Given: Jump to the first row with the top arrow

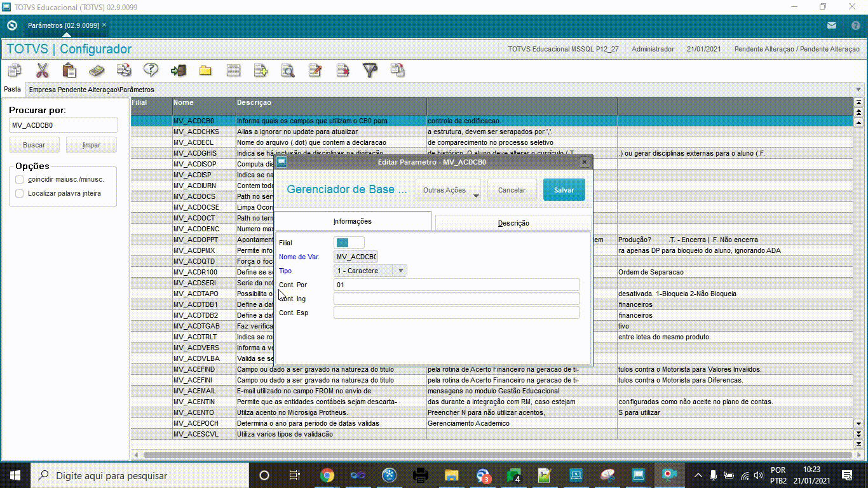Looking at the screenshot, I should point(859,102).
